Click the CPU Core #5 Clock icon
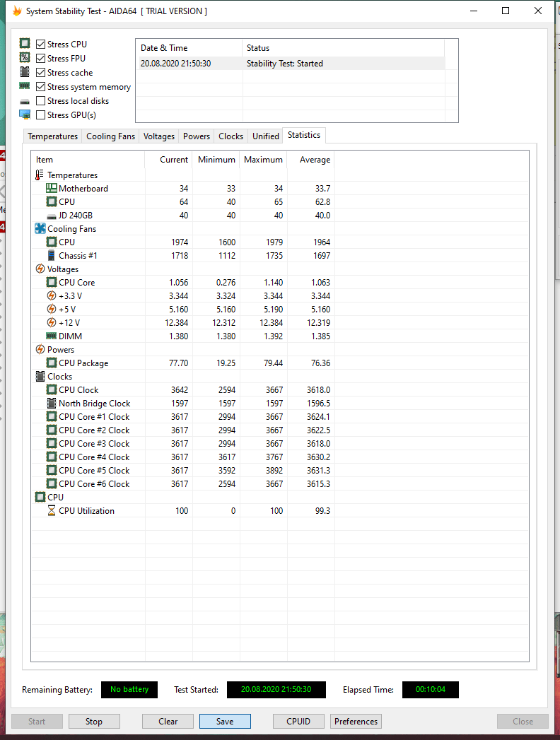The height and width of the screenshot is (740, 560). [52, 471]
